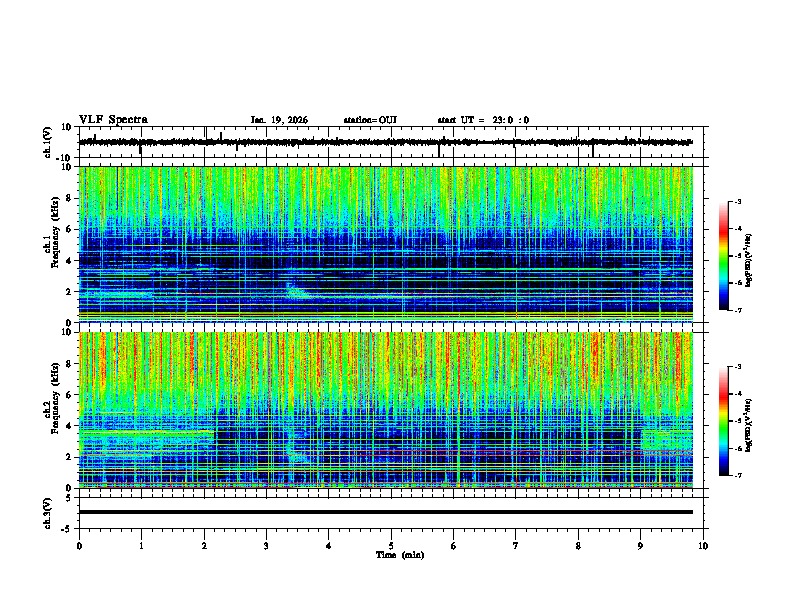Select the "start UT = 23:0 :0" text

coord(483,120)
